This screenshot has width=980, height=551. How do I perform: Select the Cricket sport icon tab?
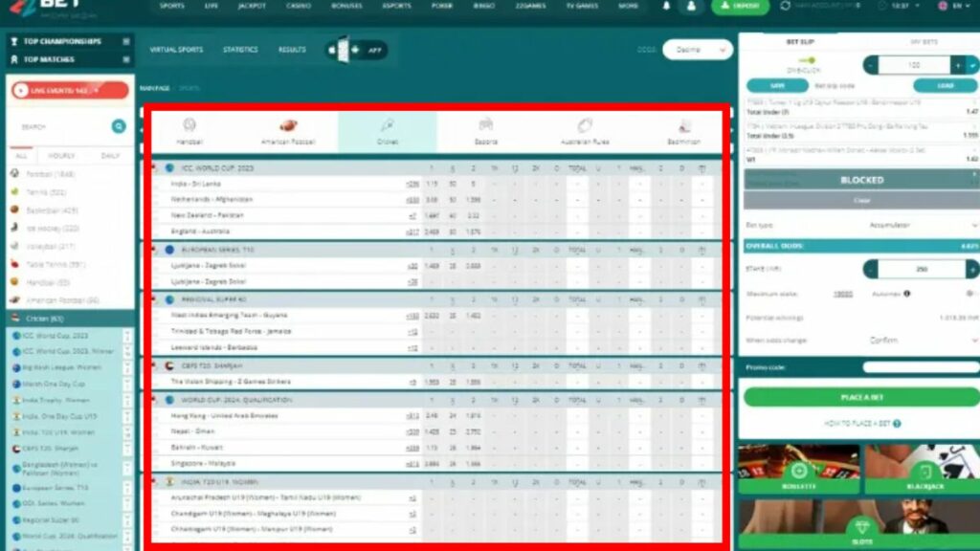pos(388,132)
